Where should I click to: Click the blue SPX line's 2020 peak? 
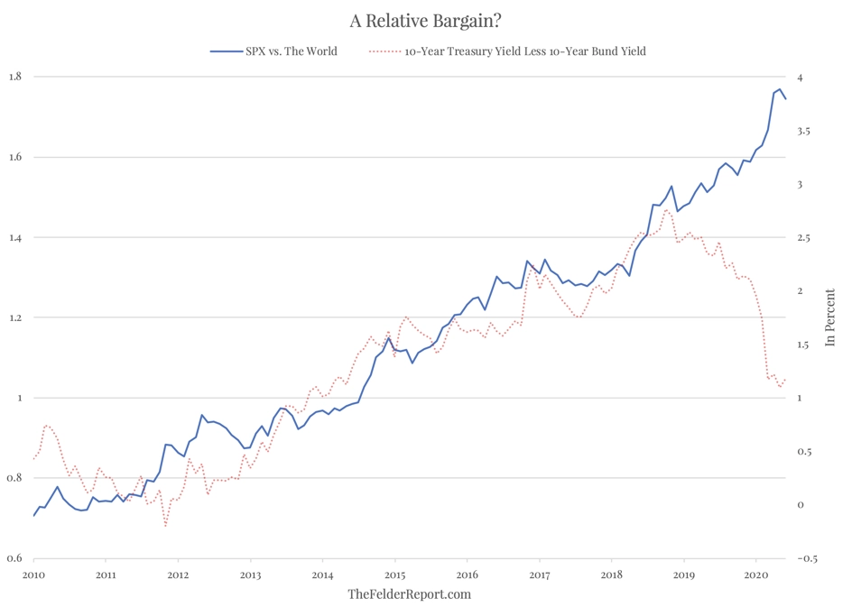tap(780, 89)
